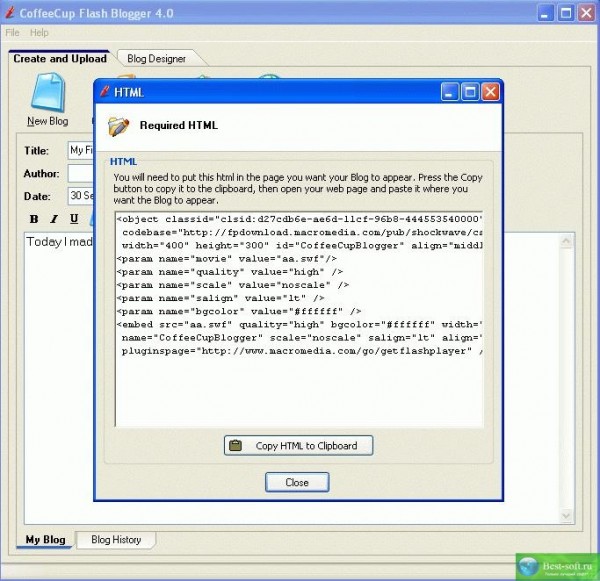Select the My Blog tab
The height and width of the screenshot is (581, 600).
coord(46,540)
